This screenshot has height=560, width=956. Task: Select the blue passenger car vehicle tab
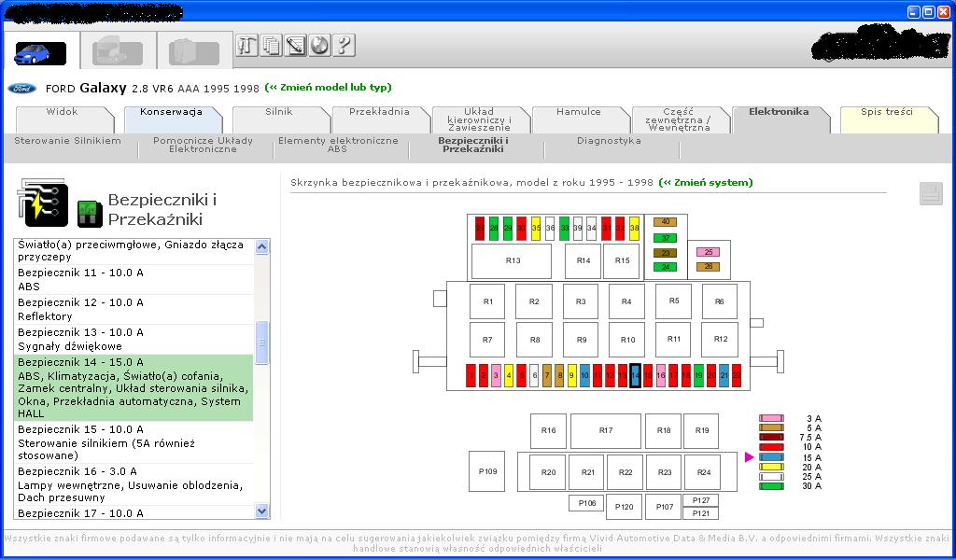click(x=40, y=53)
